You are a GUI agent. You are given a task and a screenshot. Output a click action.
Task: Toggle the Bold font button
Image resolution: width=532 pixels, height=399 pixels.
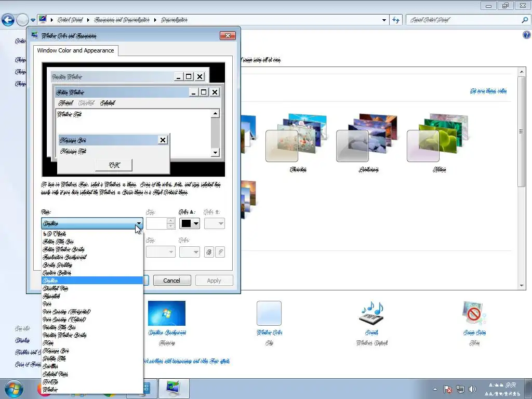[209, 252]
